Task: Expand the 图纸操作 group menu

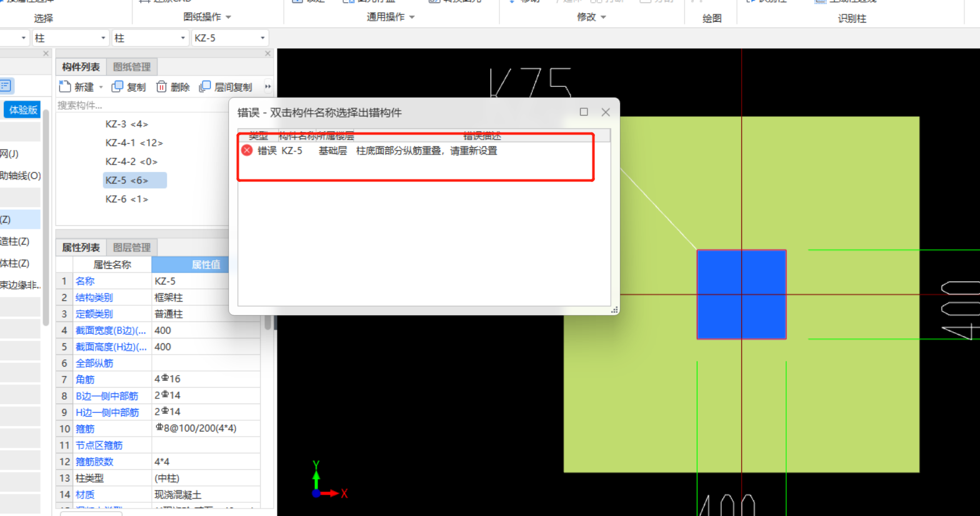Action: point(207,17)
